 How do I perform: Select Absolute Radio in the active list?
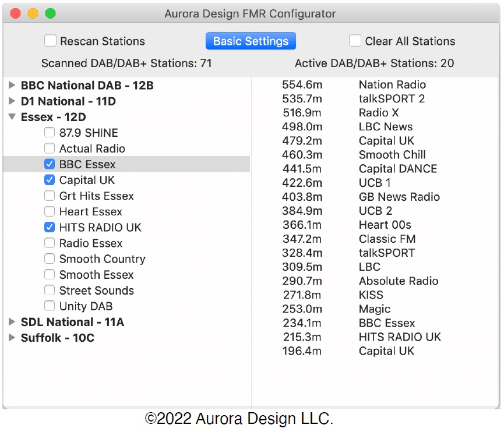click(x=399, y=281)
